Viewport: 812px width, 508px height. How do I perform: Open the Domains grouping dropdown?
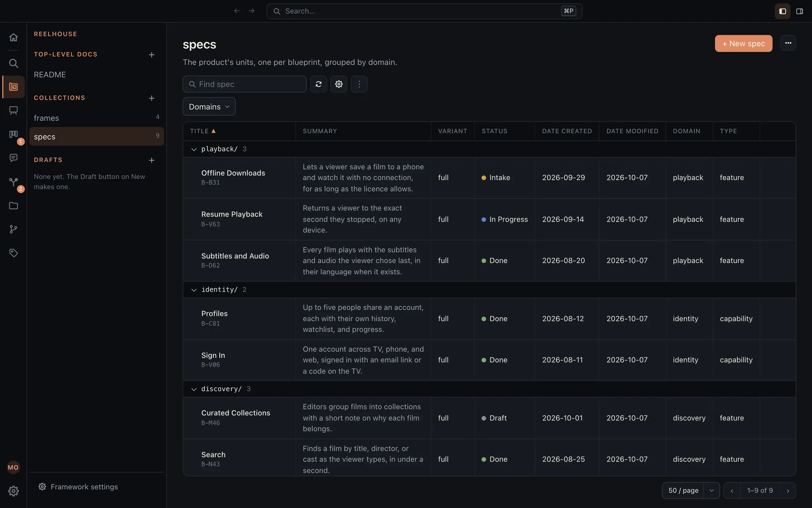[x=209, y=107]
